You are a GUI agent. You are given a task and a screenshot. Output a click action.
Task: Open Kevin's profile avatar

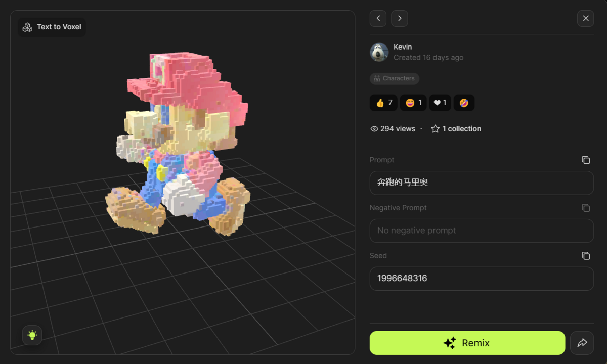(379, 52)
